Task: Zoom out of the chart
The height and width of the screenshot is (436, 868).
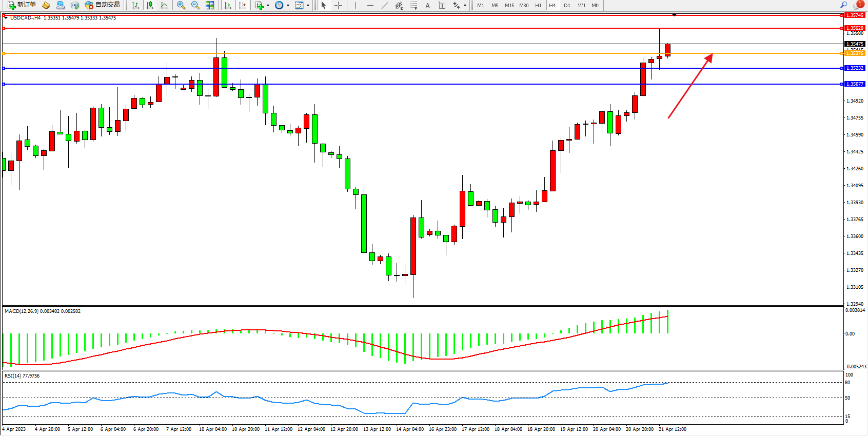Action: [195, 5]
